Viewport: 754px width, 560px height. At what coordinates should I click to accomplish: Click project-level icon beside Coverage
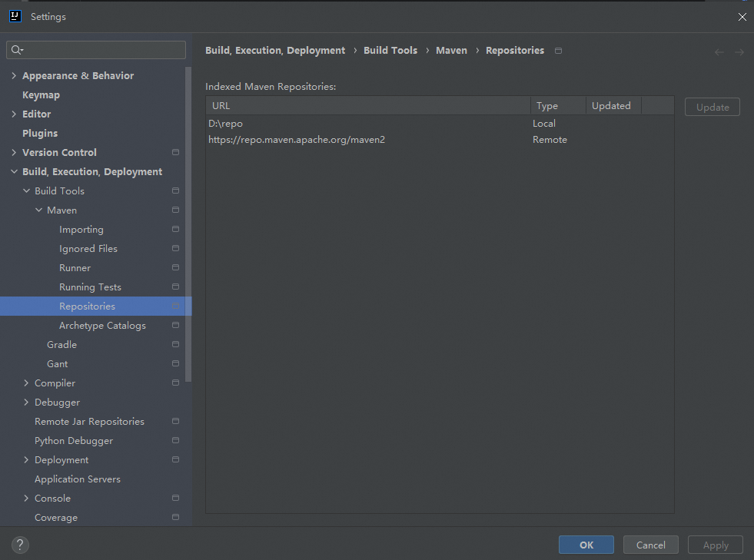[175, 518]
